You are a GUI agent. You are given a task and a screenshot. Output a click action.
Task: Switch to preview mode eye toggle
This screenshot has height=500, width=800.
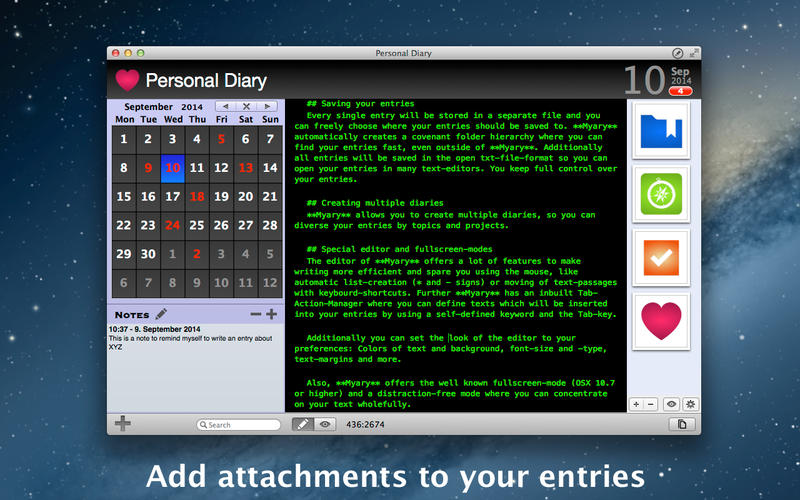(325, 424)
